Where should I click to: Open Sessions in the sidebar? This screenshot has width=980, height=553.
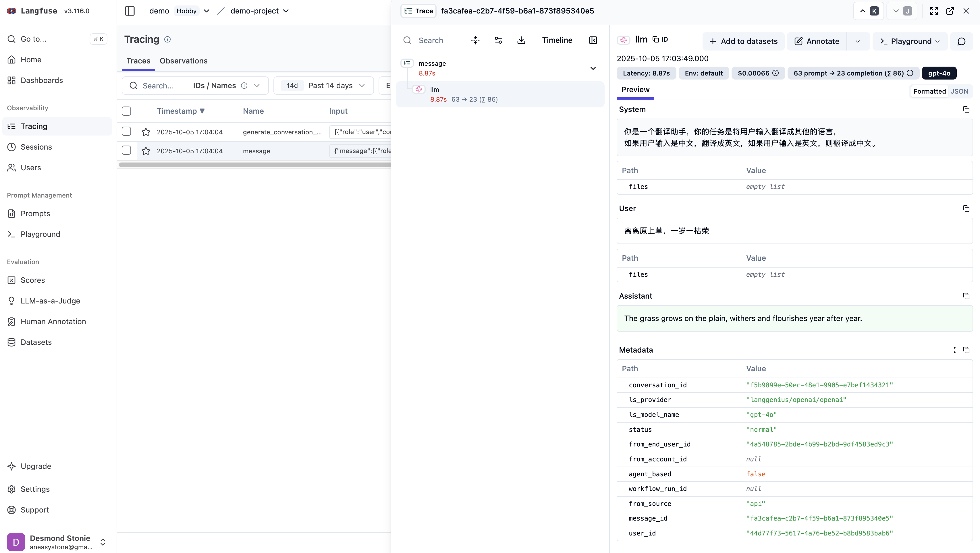tap(36, 147)
